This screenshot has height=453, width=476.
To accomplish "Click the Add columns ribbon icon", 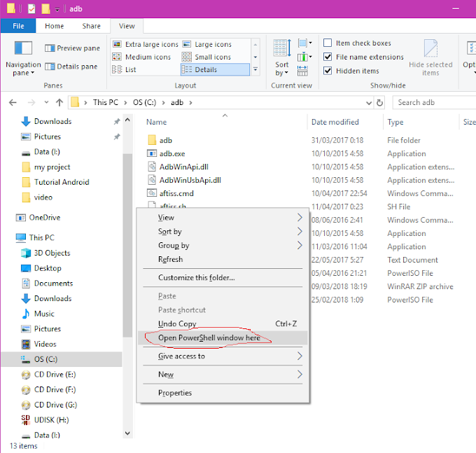I will (304, 57).
